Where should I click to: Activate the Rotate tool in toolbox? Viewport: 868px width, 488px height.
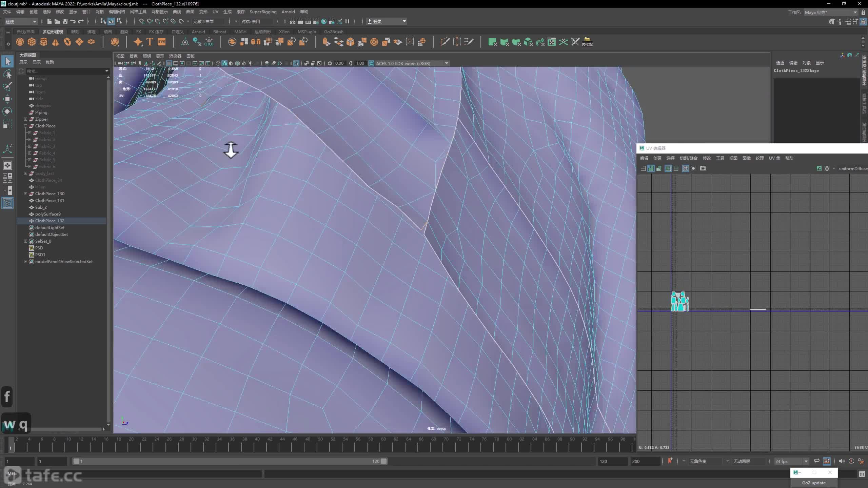[x=7, y=111]
